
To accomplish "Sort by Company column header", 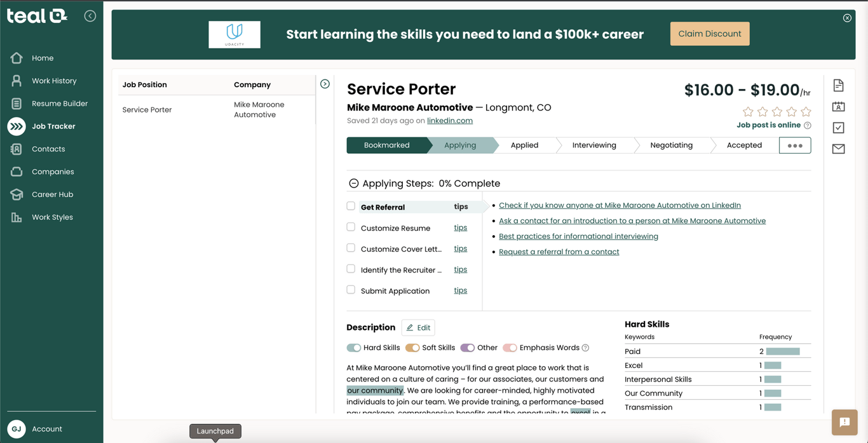I will [x=252, y=85].
